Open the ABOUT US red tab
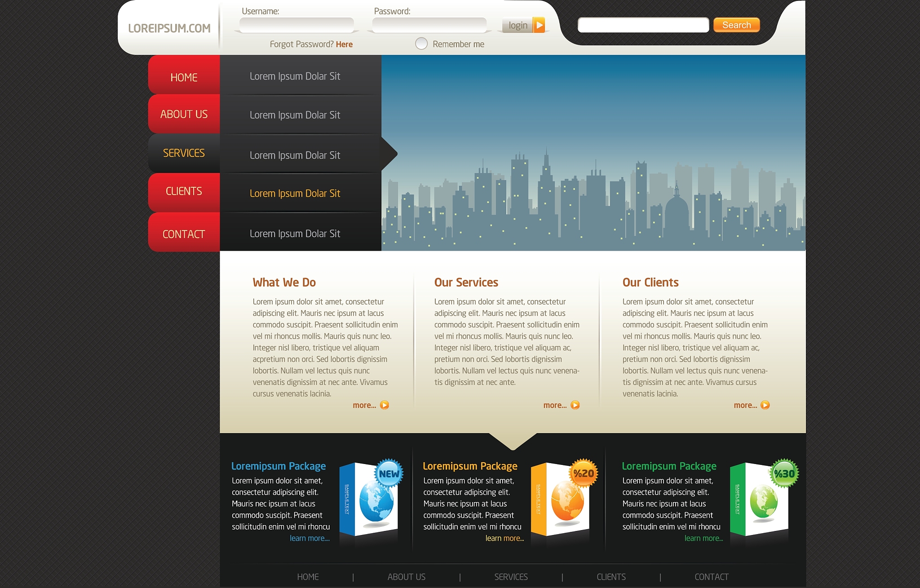This screenshot has width=920, height=588. 184,114
